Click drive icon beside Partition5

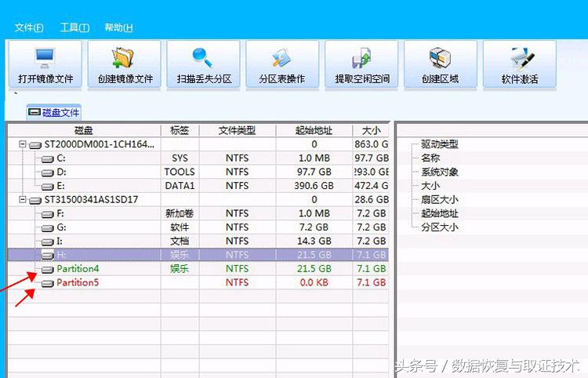coord(48,283)
